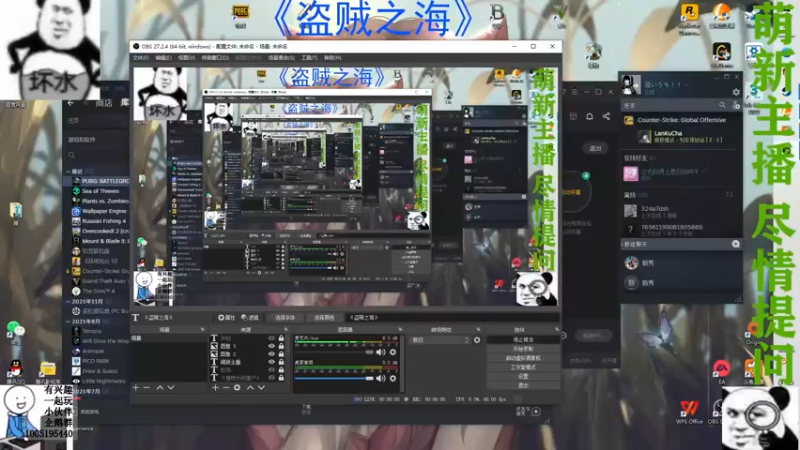Open the 编辑(E) menu in OBS
Image resolution: width=800 pixels, height=450 pixels.
[163, 58]
